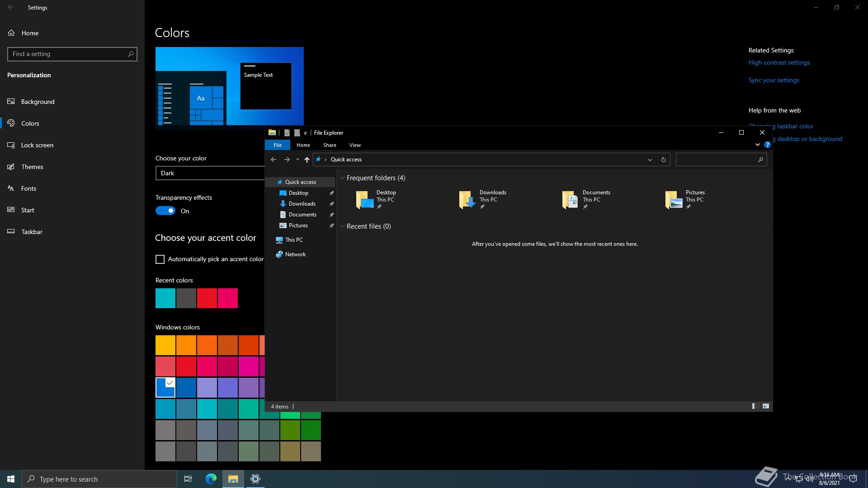
Task: Open pinned Downloads in navigation pane
Action: [x=302, y=204]
